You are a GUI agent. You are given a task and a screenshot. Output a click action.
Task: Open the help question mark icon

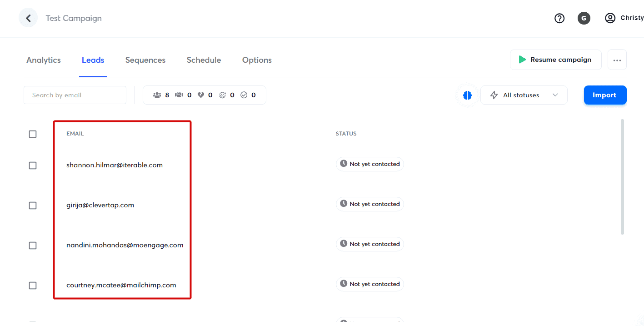coord(559,18)
